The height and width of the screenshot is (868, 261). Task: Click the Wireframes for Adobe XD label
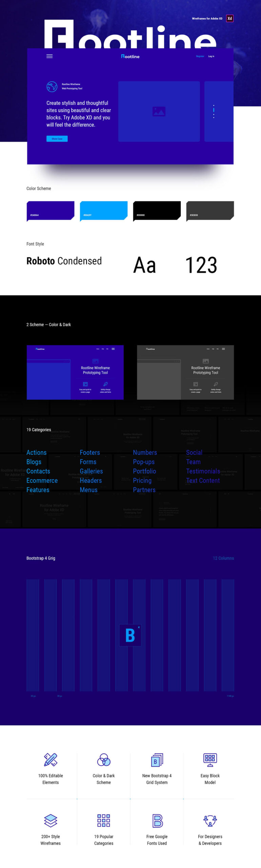(207, 19)
